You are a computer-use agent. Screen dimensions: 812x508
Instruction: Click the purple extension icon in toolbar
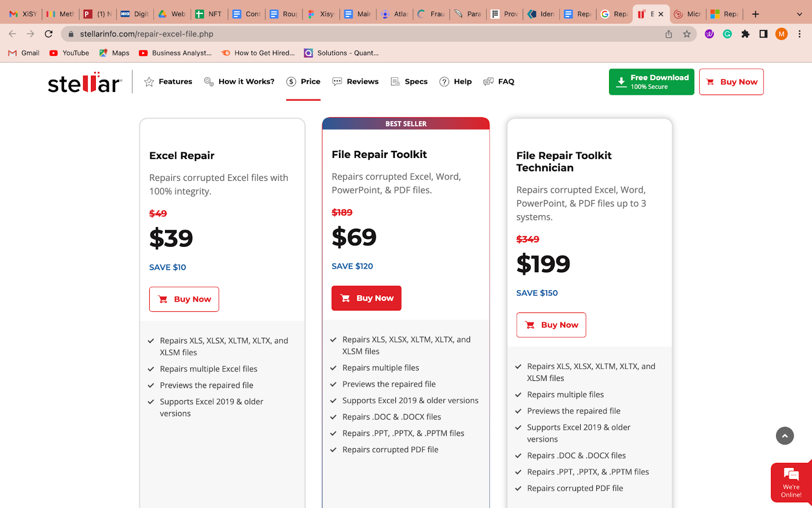[x=709, y=34]
